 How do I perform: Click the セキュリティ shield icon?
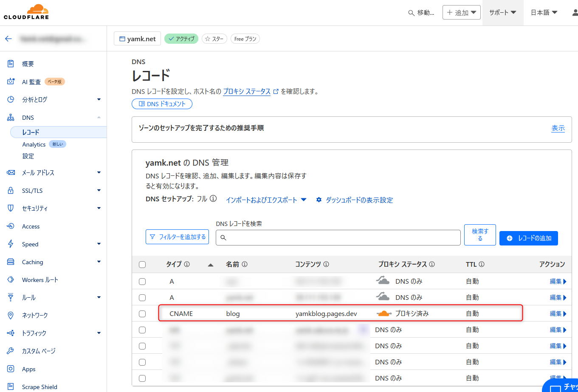pos(11,209)
